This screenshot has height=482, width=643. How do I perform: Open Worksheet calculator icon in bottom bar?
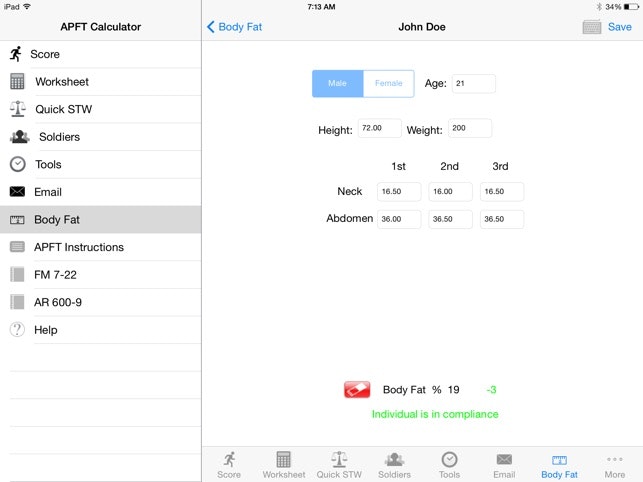point(284,464)
